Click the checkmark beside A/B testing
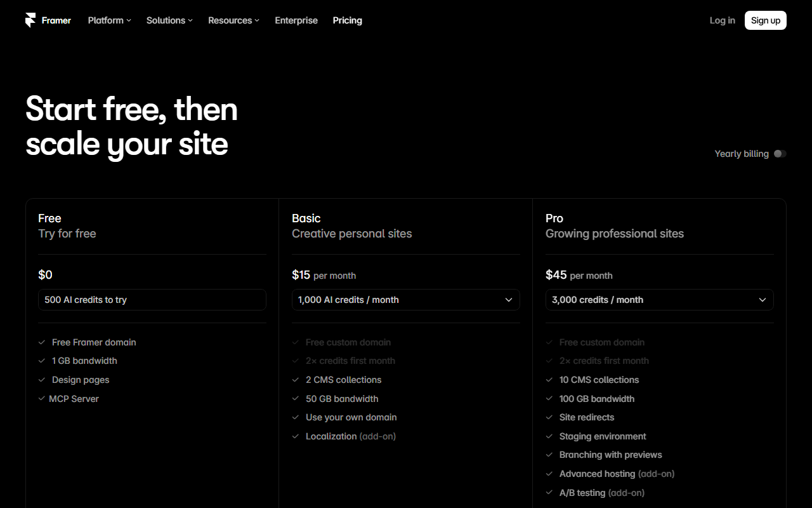 (x=549, y=493)
